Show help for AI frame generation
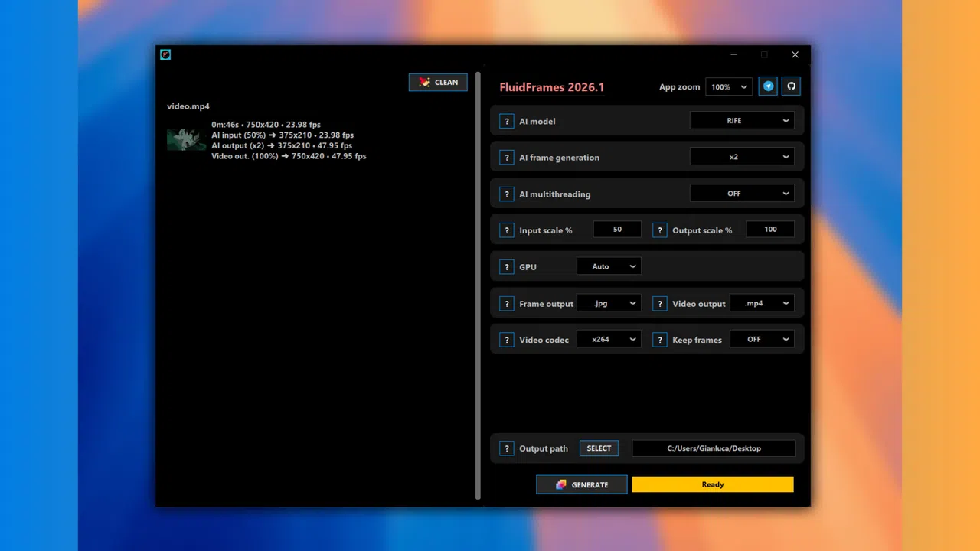Image resolution: width=980 pixels, height=551 pixels. (x=507, y=158)
